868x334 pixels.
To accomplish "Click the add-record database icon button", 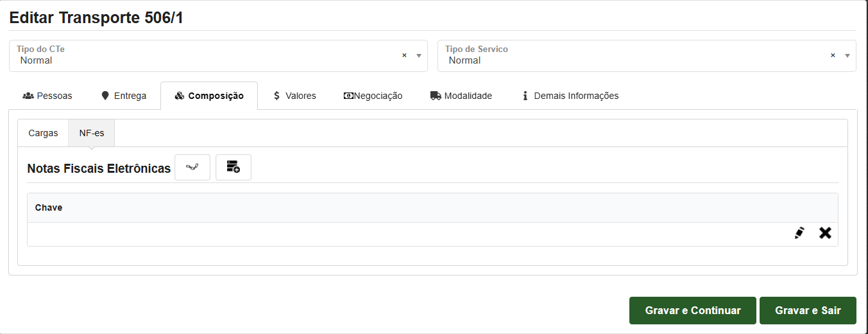I will [x=233, y=168].
